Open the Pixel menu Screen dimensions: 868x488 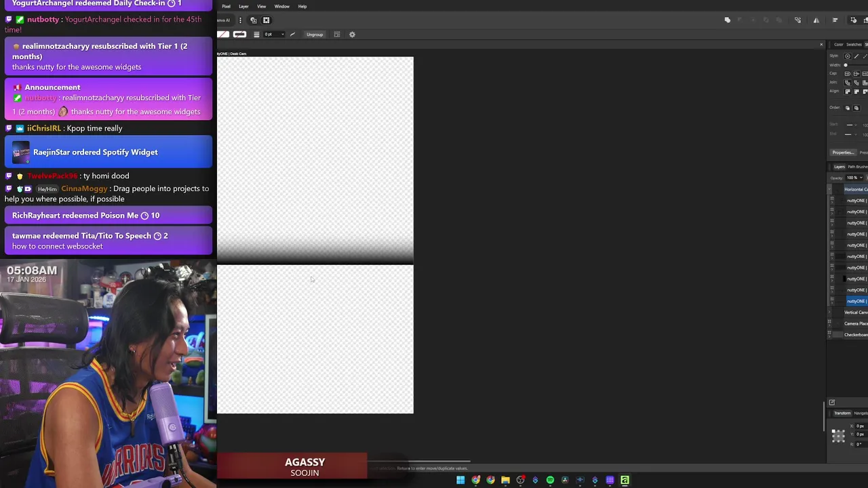click(x=226, y=6)
